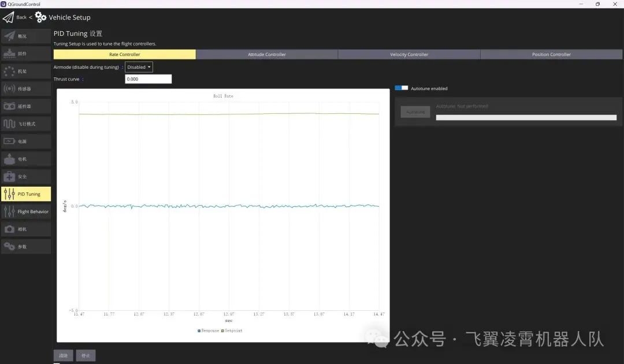Switch to the Attitude Controller tab
The height and width of the screenshot is (364, 624).
click(267, 54)
